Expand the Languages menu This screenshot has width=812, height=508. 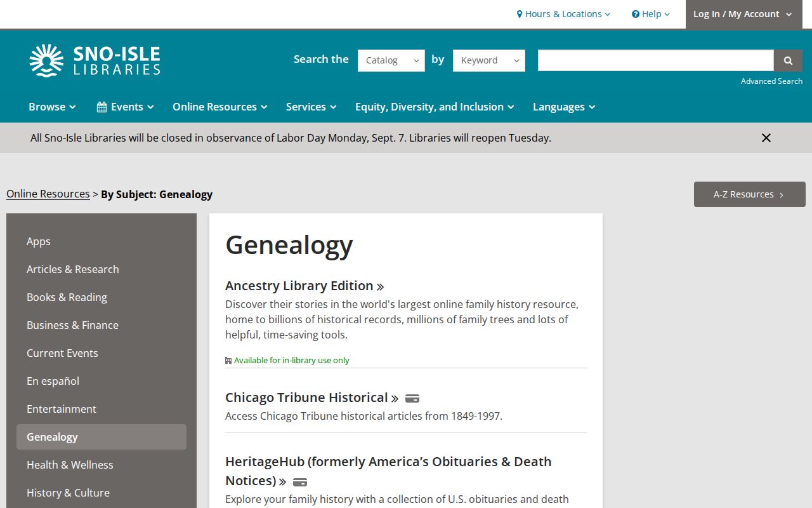564,107
